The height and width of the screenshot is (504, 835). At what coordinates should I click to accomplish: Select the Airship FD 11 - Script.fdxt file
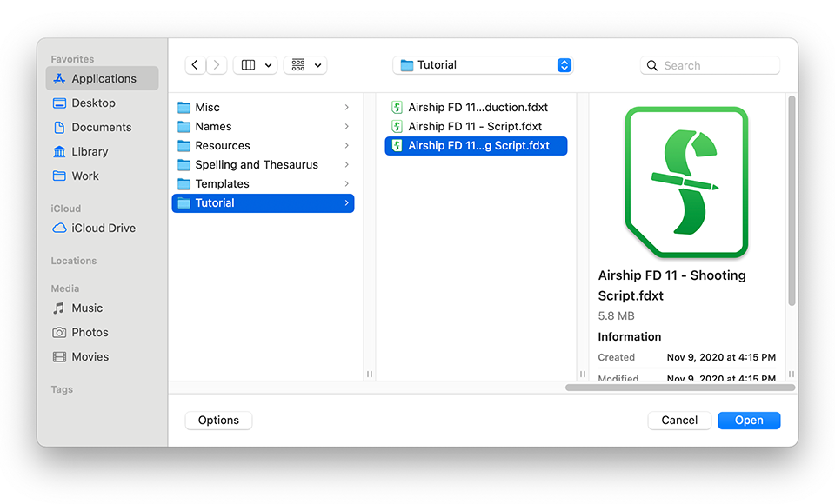tap(474, 126)
